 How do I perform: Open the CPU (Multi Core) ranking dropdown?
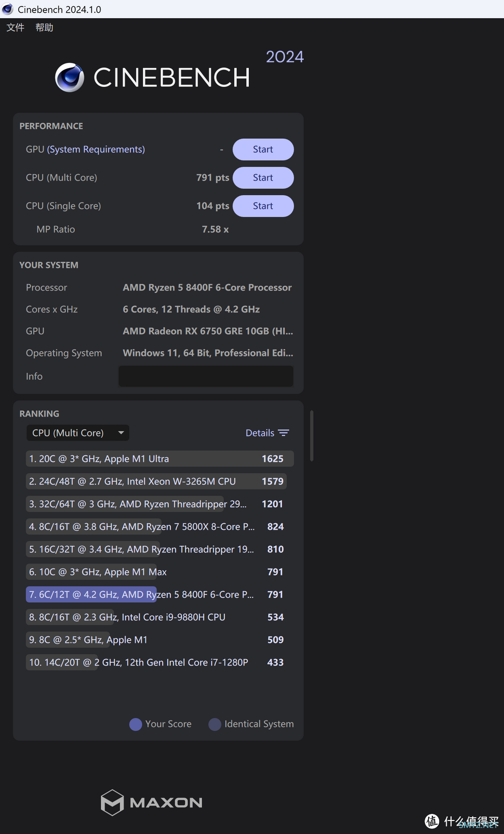click(x=77, y=433)
